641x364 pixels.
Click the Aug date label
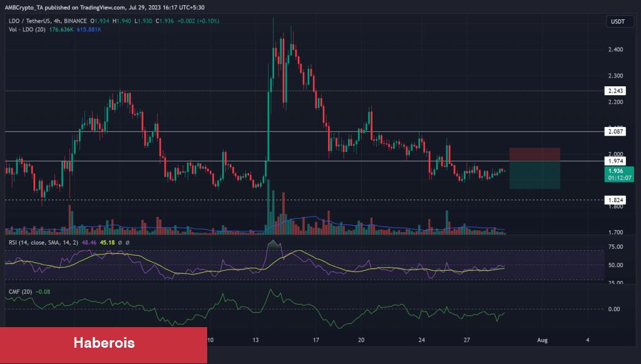coord(542,340)
